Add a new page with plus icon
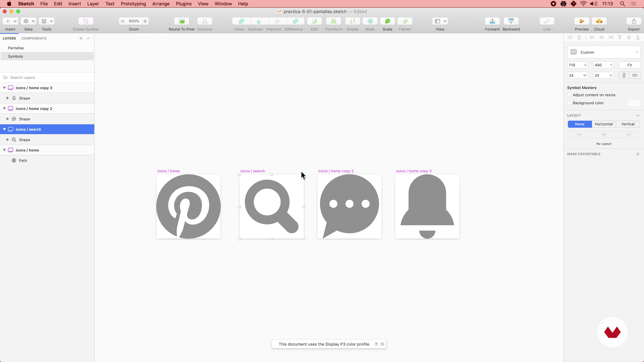 pyautogui.click(x=81, y=38)
